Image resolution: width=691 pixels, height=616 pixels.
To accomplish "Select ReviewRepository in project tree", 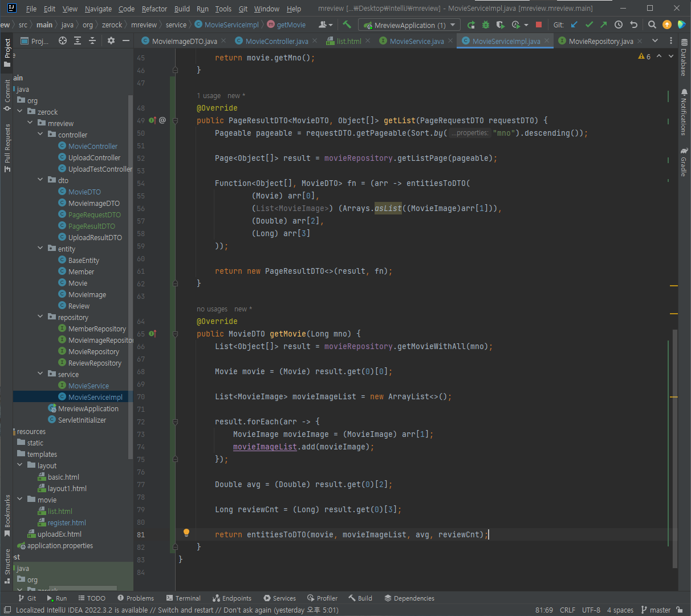I will [x=95, y=363].
